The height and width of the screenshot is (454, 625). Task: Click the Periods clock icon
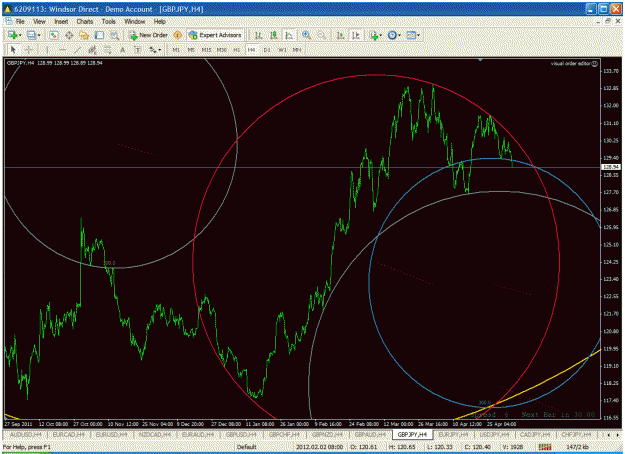coord(392,35)
